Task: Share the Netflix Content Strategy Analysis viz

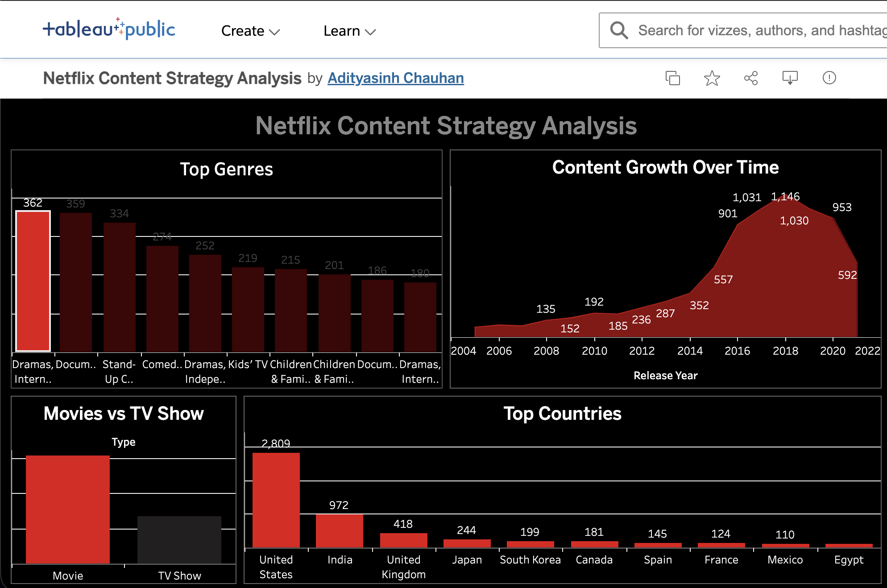Action: [x=751, y=78]
